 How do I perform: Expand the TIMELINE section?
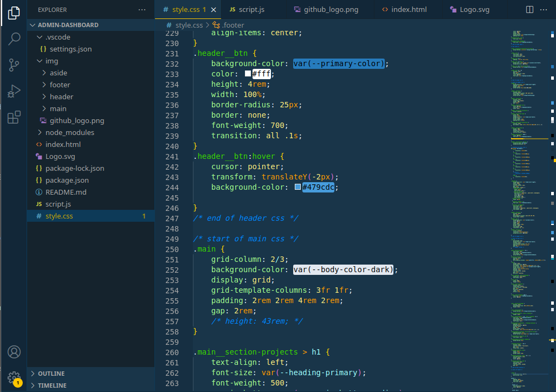(x=33, y=385)
